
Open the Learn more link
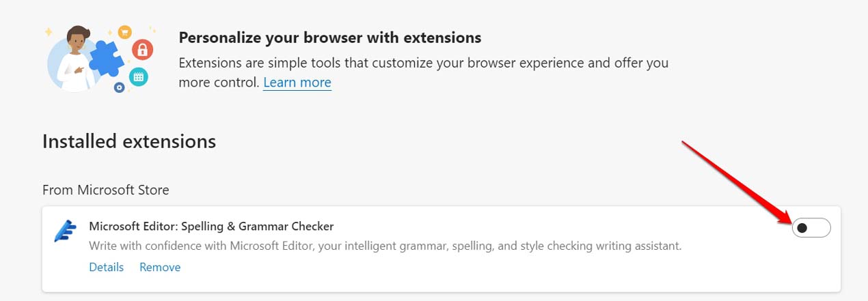click(x=297, y=83)
